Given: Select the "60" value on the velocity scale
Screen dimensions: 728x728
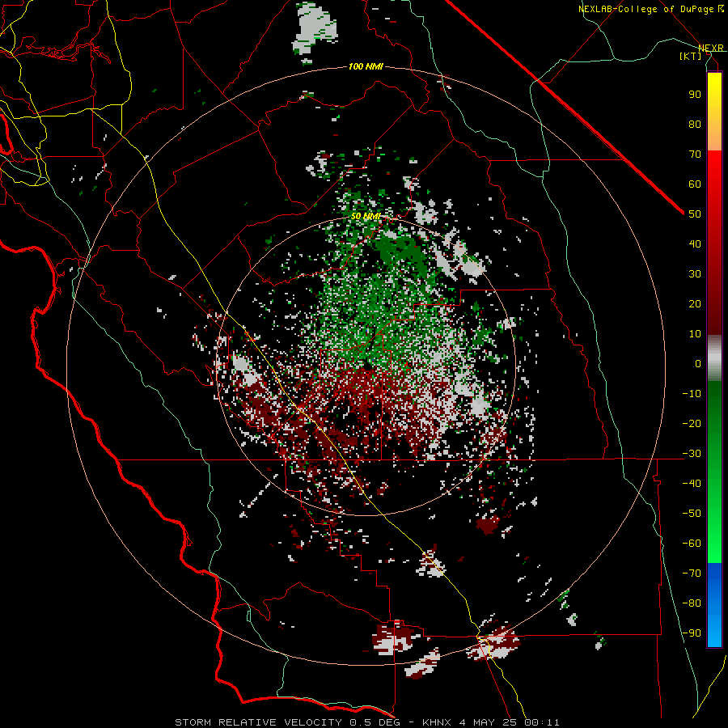Looking at the screenshot, I should tap(695, 184).
